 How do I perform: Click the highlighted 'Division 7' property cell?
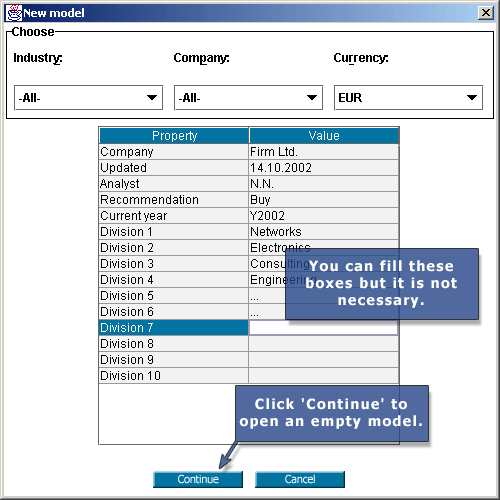(x=174, y=328)
